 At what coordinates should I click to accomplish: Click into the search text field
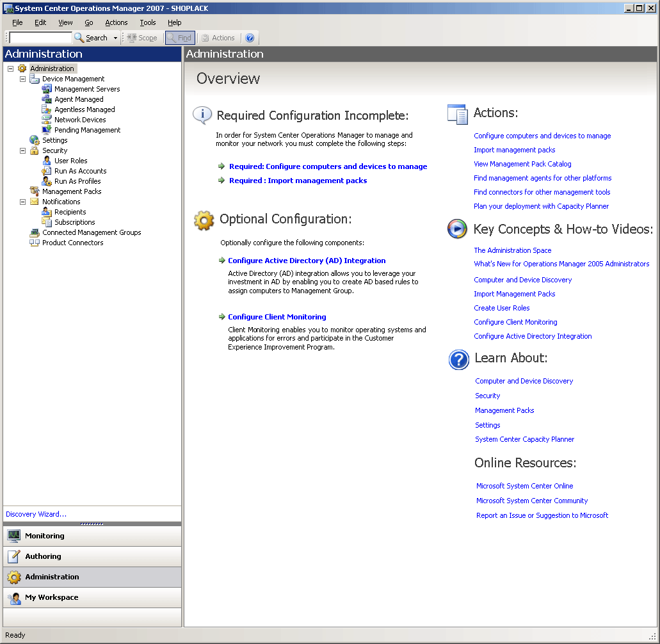point(40,38)
